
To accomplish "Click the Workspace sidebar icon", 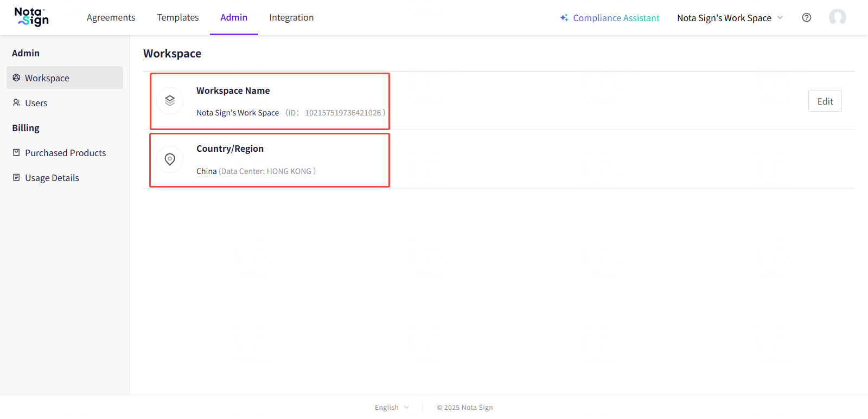I will [16, 78].
